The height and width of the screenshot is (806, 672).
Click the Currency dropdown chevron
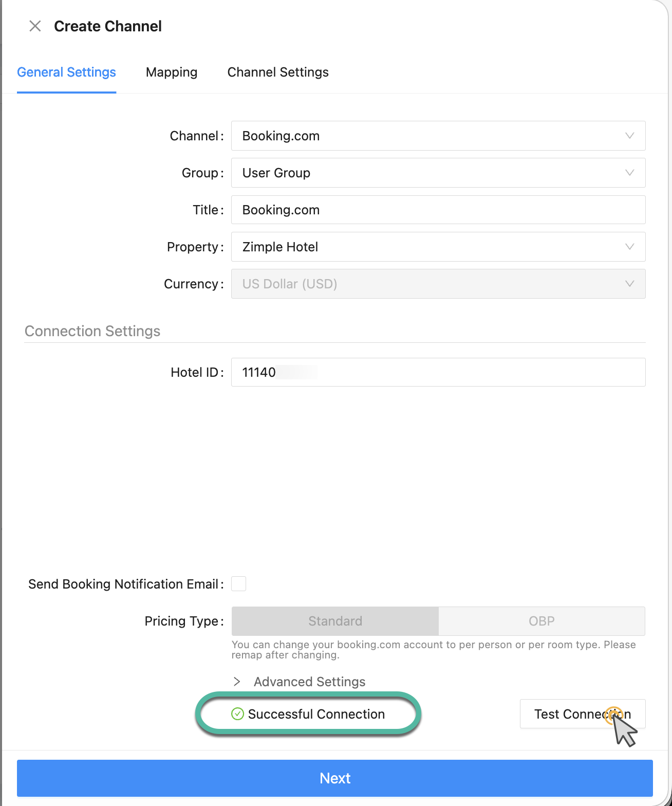[x=629, y=284]
